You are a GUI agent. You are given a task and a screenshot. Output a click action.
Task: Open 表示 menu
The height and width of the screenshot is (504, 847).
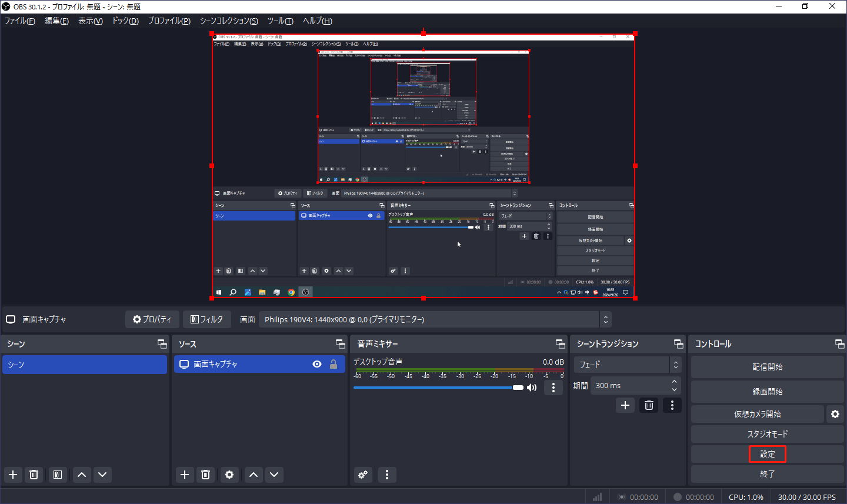point(91,21)
